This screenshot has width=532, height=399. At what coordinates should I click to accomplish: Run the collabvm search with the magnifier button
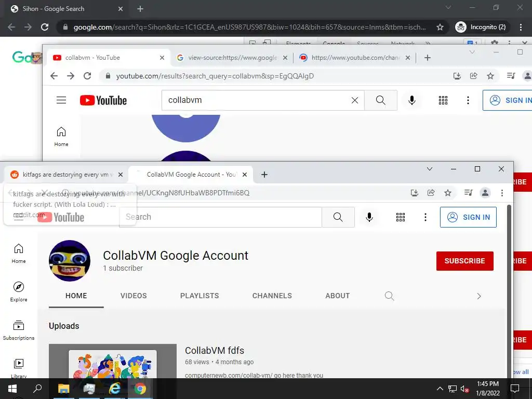381,100
